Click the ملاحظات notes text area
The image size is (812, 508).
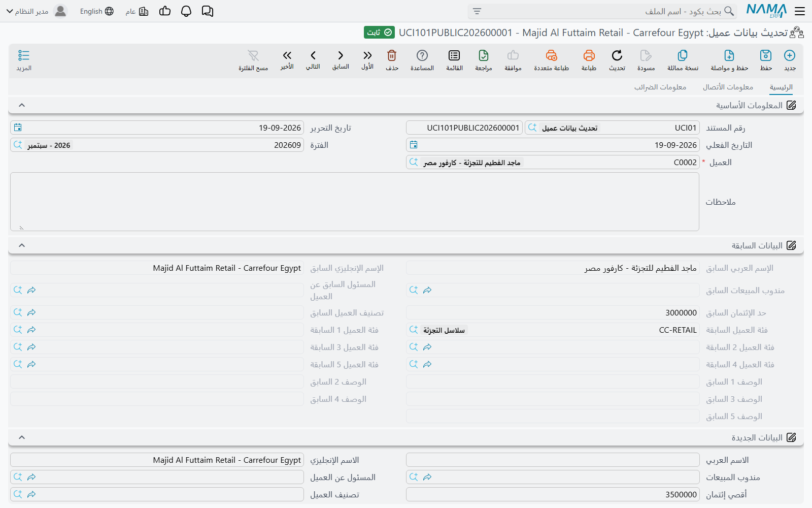pyautogui.click(x=355, y=202)
